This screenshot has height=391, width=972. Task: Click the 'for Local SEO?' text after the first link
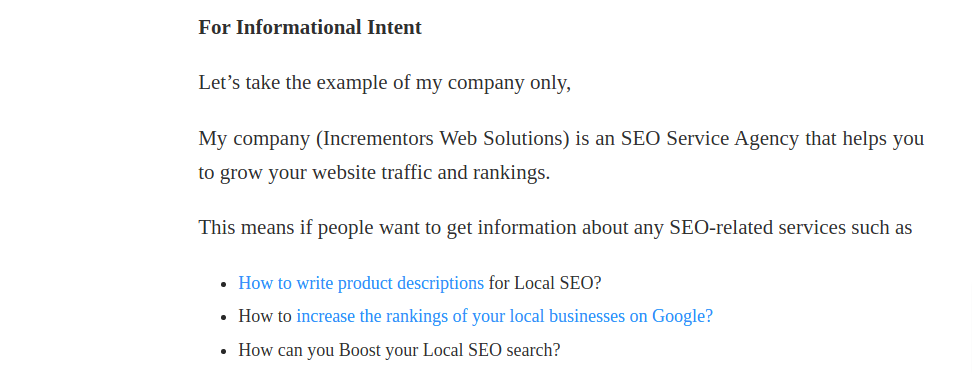pyautogui.click(x=545, y=283)
